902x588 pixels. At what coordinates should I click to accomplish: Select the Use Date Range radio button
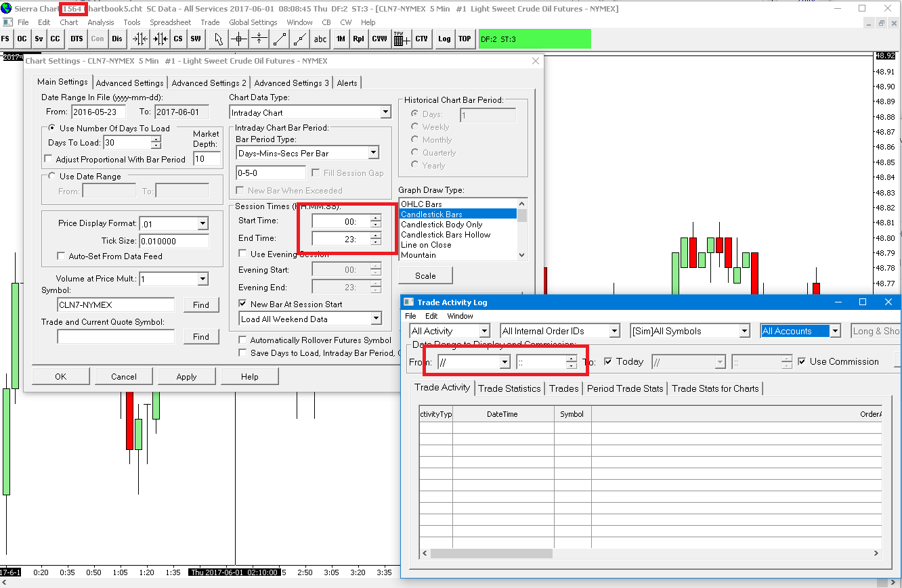point(52,177)
